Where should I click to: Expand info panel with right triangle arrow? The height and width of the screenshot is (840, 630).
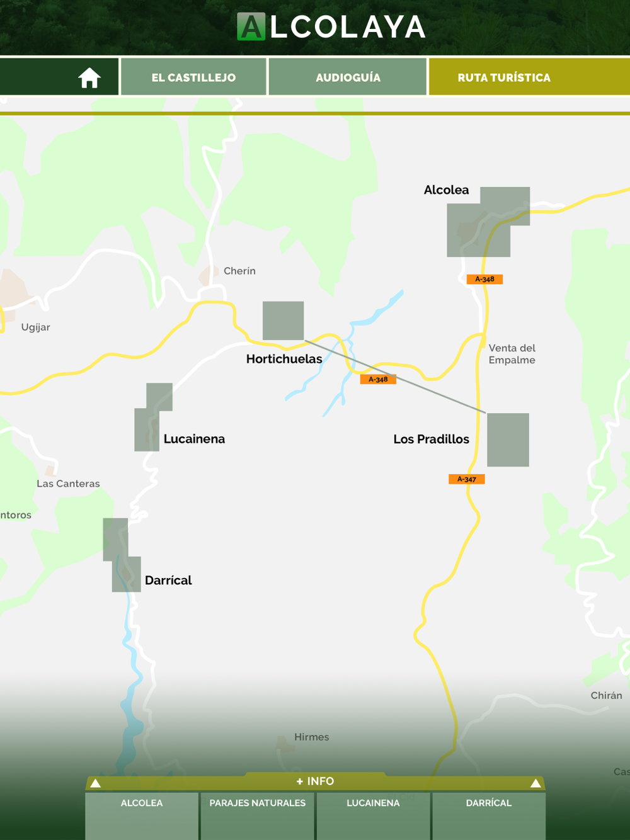tap(535, 783)
